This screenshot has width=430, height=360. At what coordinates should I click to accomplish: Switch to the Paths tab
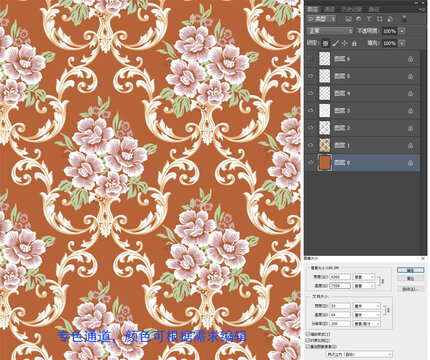(x=374, y=9)
